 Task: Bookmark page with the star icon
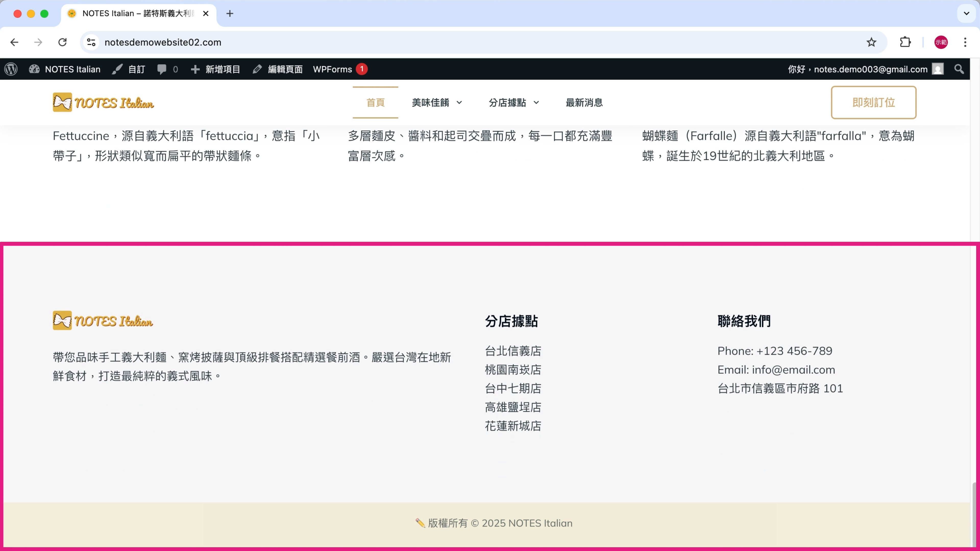coord(871,42)
